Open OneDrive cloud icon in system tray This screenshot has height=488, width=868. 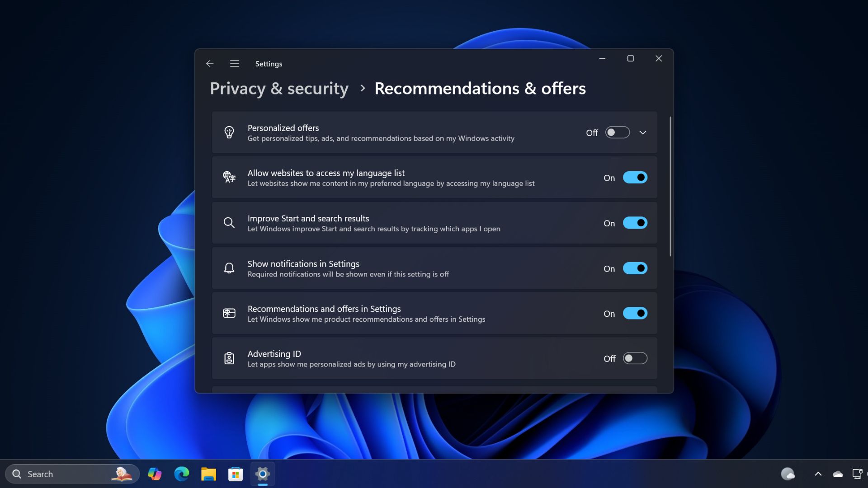[x=838, y=474]
